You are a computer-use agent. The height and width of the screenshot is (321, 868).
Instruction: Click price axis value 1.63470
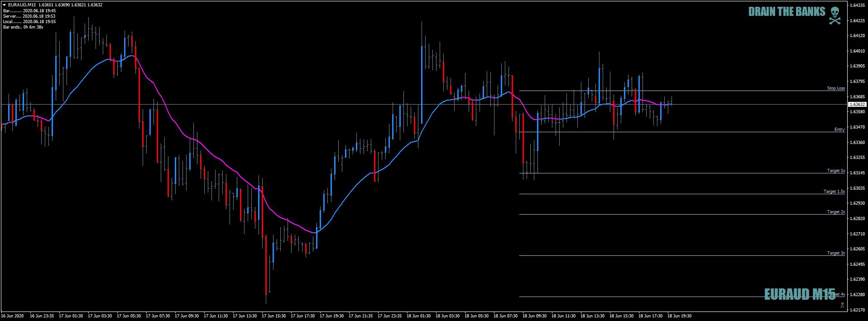coord(858,127)
